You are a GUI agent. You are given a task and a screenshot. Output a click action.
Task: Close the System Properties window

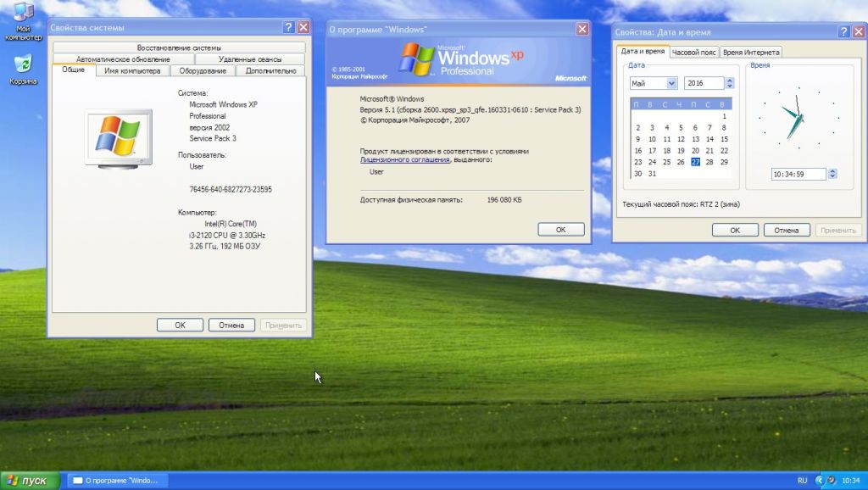click(x=303, y=27)
